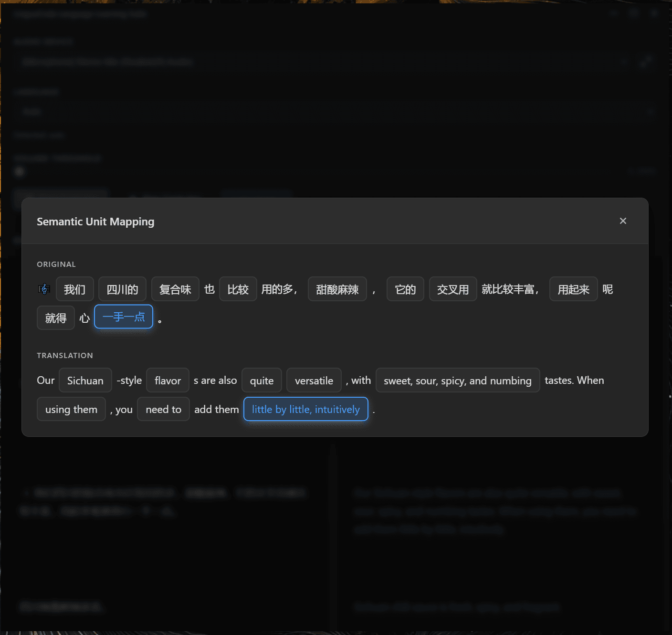Pick the quite chip in the translation
672x635 pixels.
tap(262, 381)
